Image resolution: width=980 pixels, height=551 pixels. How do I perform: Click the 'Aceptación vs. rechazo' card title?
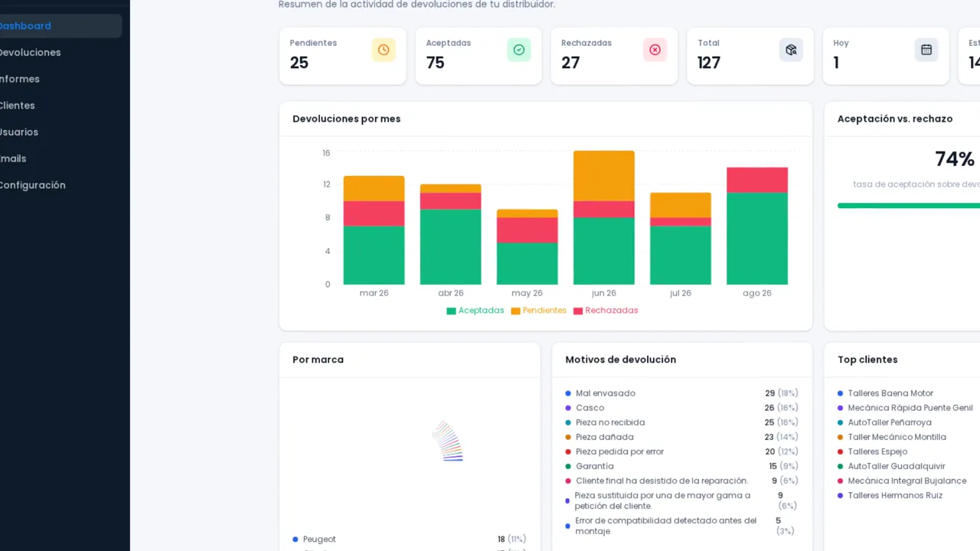(895, 119)
